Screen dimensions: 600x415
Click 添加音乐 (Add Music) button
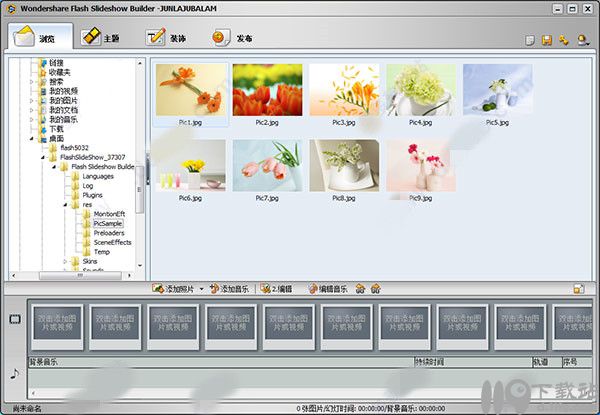click(x=229, y=289)
